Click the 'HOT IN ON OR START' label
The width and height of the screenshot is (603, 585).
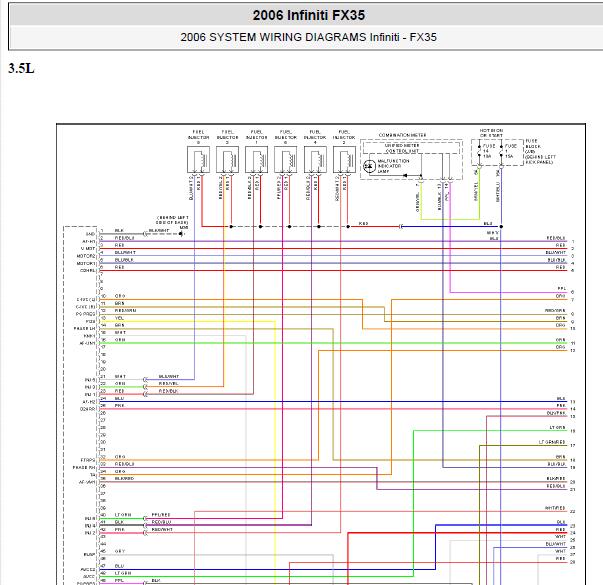click(x=491, y=133)
